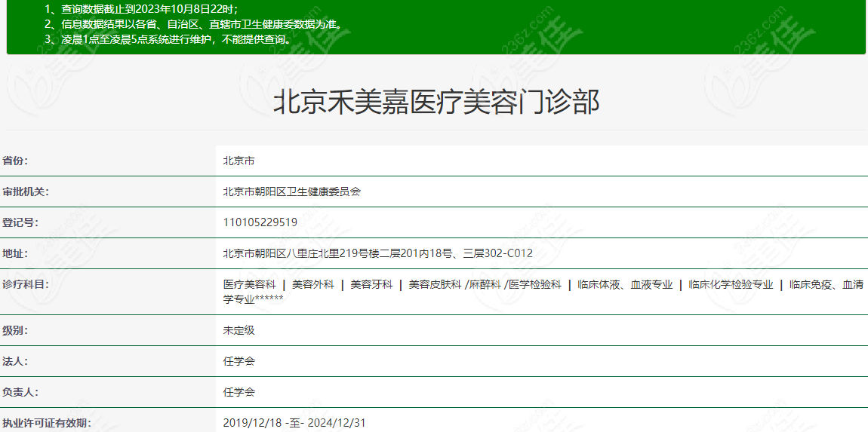
Task: Click the 任学会 name in 法人 row
Action: [239, 361]
